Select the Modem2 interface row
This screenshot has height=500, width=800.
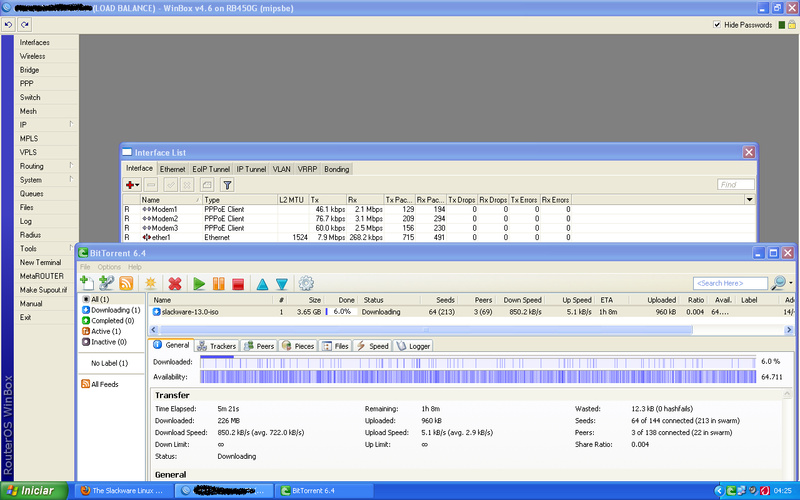347,218
